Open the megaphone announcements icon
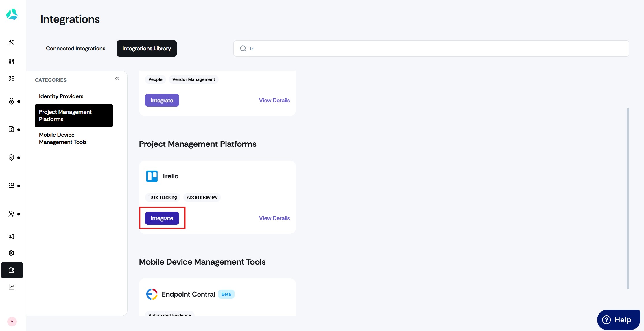Viewport: 644px width, 331px height. tap(11, 237)
